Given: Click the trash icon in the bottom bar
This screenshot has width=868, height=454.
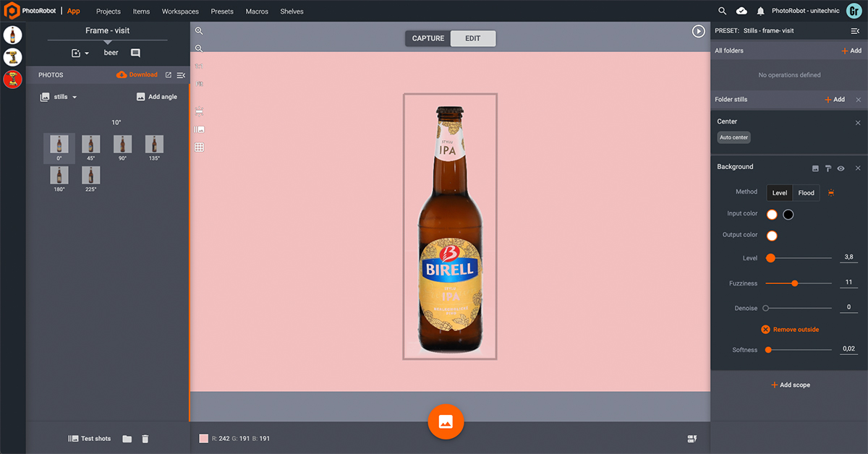Looking at the screenshot, I should pyautogui.click(x=145, y=439).
